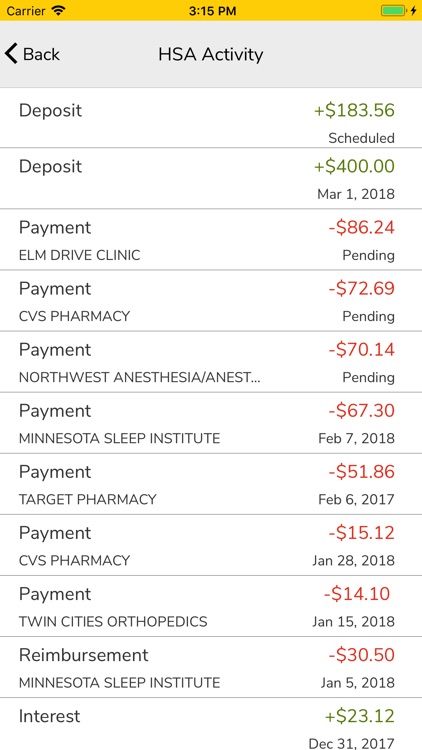
Task: Open the $400.00 deposit from Mar 1
Action: click(x=211, y=178)
